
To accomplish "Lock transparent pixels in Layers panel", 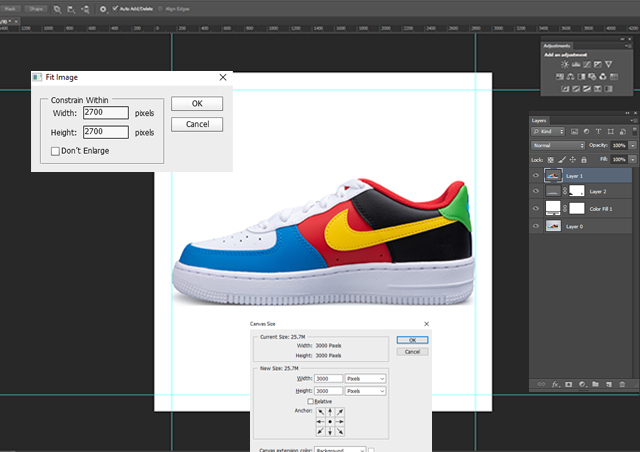I will pyautogui.click(x=551, y=160).
